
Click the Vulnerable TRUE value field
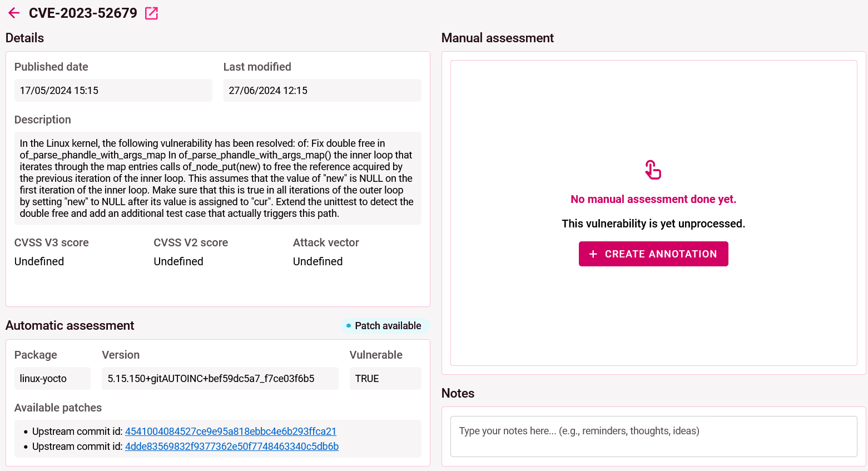click(385, 379)
